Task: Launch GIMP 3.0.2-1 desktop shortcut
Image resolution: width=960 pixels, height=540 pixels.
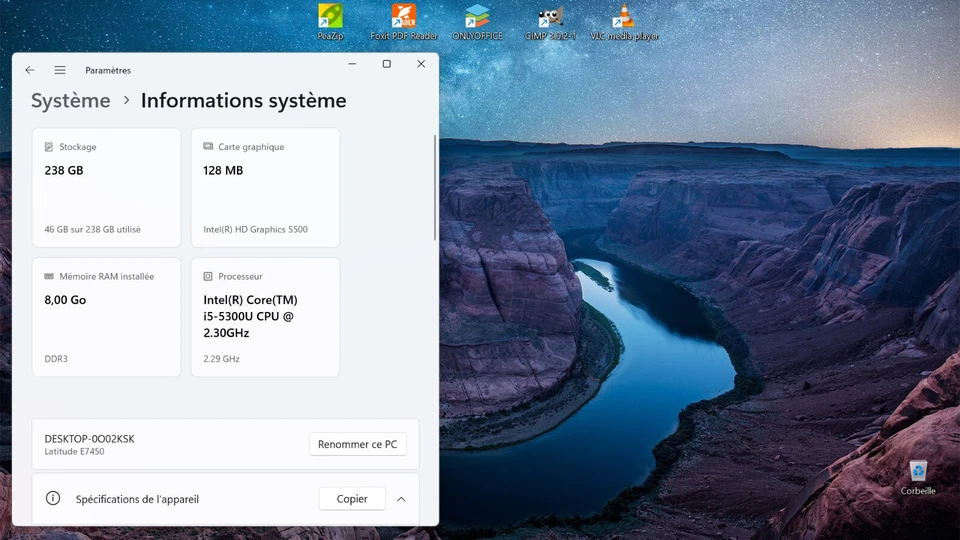Action: pos(550,22)
